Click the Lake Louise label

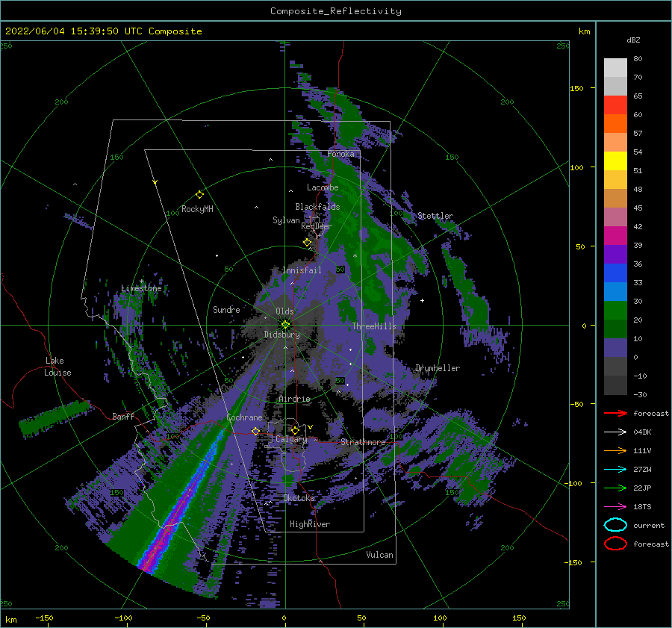(x=57, y=367)
